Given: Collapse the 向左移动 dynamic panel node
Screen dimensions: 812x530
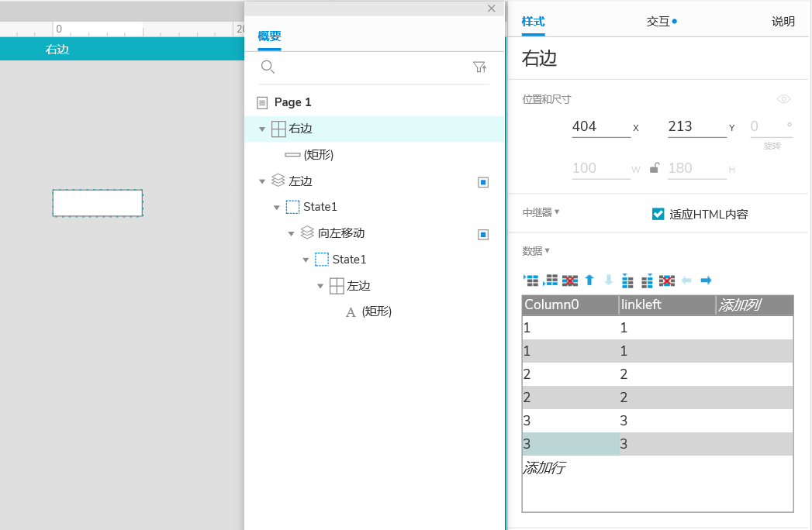Looking at the screenshot, I should (x=291, y=234).
